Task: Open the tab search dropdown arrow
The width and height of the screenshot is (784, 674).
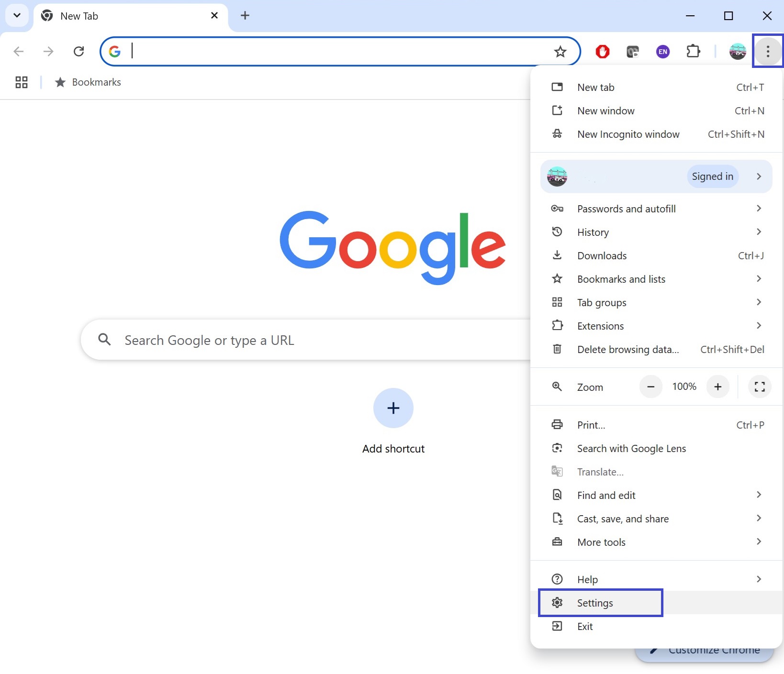Action: coord(17,15)
